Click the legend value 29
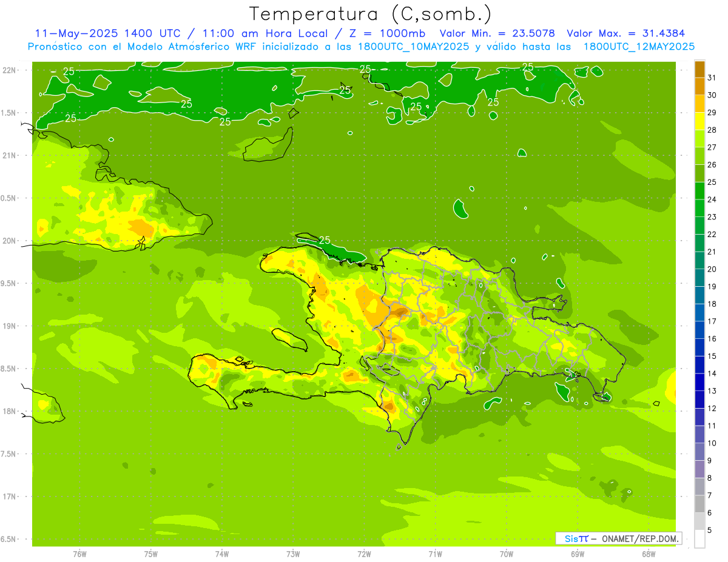The image size is (728, 562). pos(712,113)
